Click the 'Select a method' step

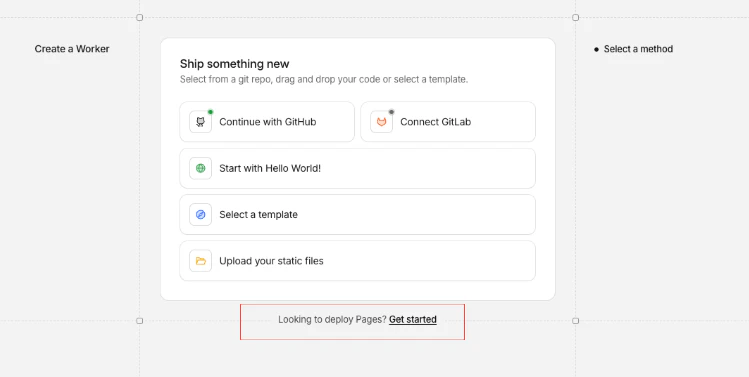[638, 49]
